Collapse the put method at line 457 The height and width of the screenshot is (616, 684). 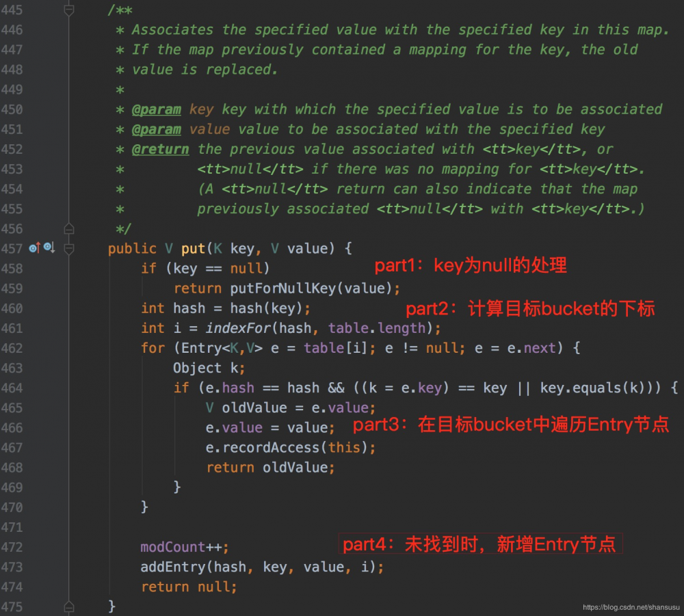(x=68, y=248)
